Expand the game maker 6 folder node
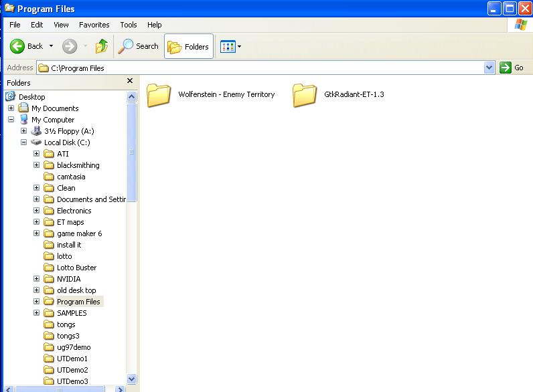This screenshot has width=533, height=392. [37, 233]
